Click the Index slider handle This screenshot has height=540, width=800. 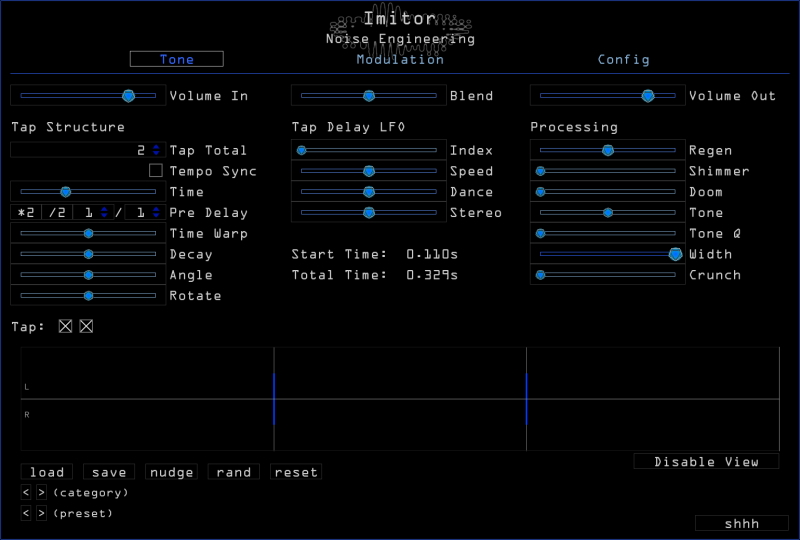(x=302, y=150)
